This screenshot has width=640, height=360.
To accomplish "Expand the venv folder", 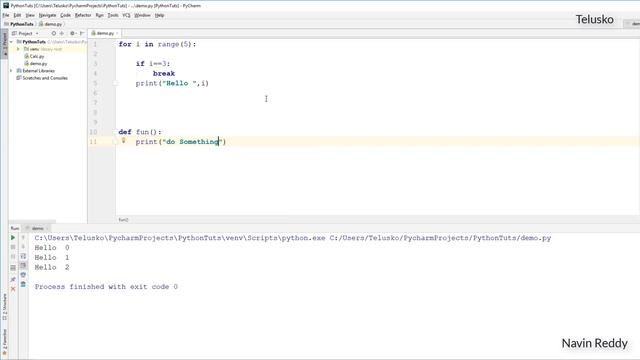I will [x=18, y=49].
